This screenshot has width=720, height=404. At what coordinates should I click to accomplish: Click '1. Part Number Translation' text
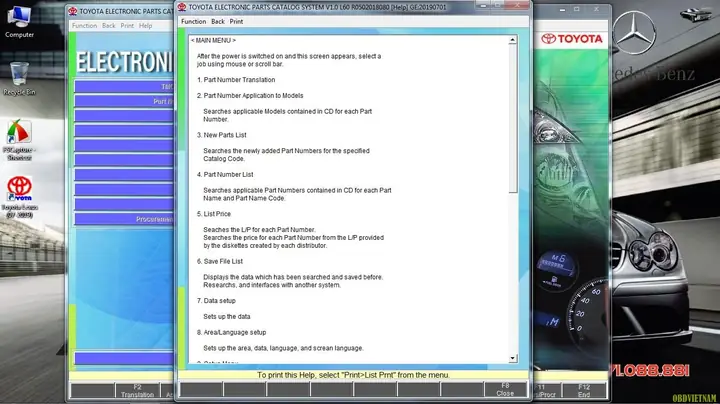coord(236,80)
